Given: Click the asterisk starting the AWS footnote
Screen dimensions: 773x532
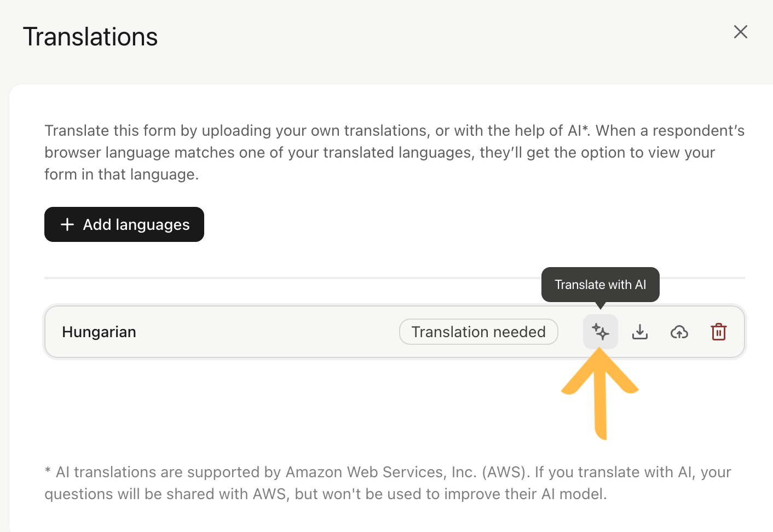Looking at the screenshot, I should tap(48, 472).
